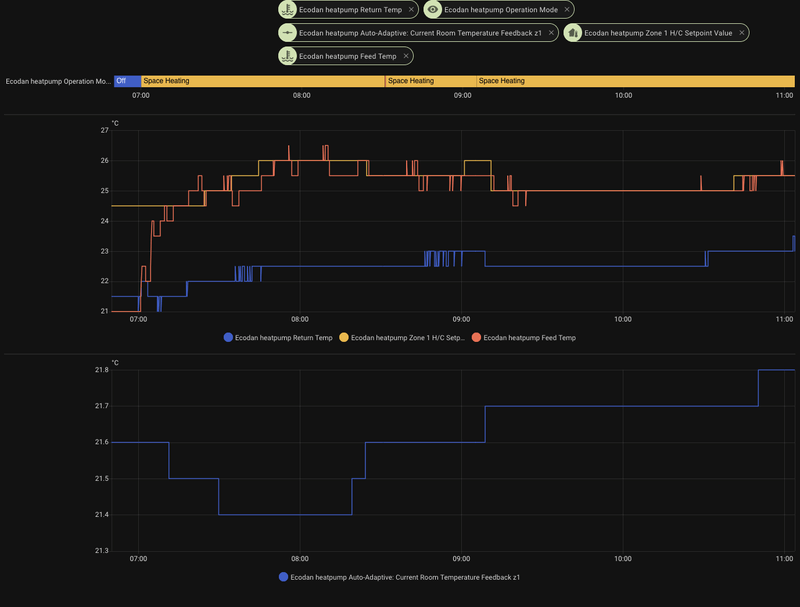This screenshot has width=800, height=607.
Task: Toggle Zone 1 H/C Setpoint series in legend
Action: tap(402, 338)
